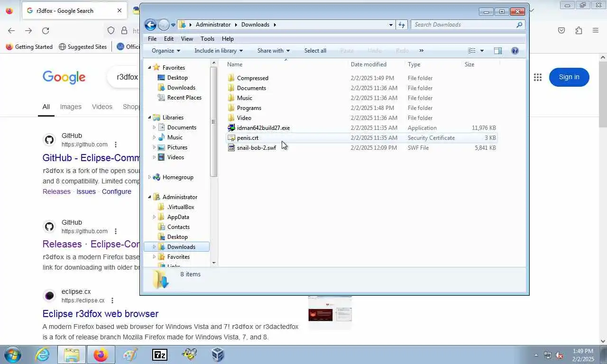Screen dimensions: 607x364
Task: Show hidden system tray icons
Action: [x=536, y=355]
